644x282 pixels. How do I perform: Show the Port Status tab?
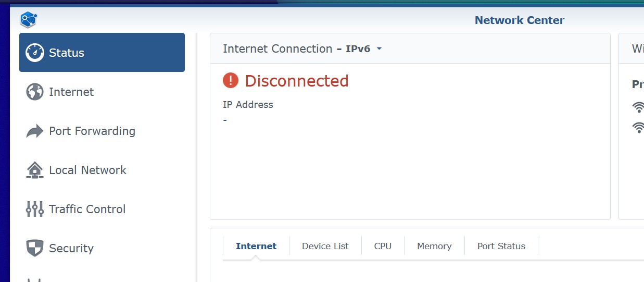pyautogui.click(x=501, y=246)
